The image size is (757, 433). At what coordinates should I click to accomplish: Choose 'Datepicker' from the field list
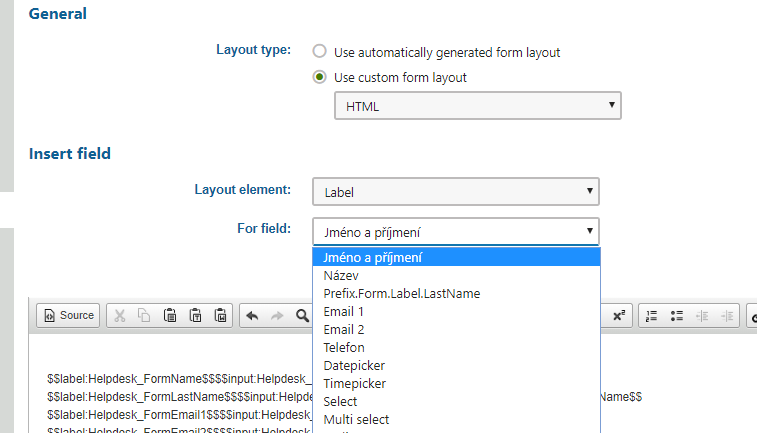pos(354,365)
